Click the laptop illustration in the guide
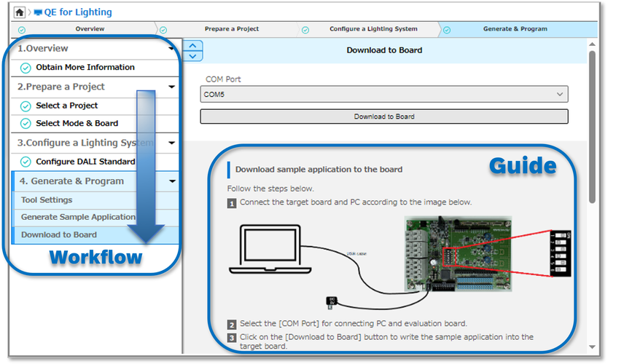This screenshot has height=364, width=624. [268, 245]
